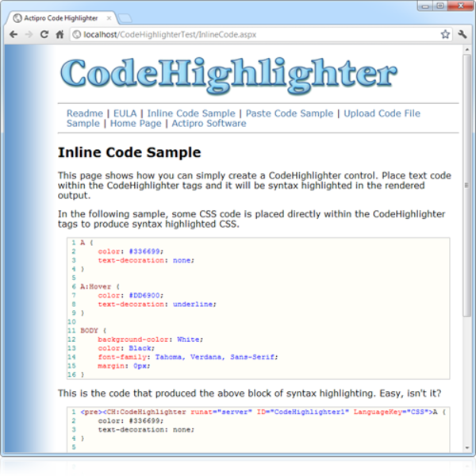
Task: Open the EULA link
Action: tap(125, 113)
